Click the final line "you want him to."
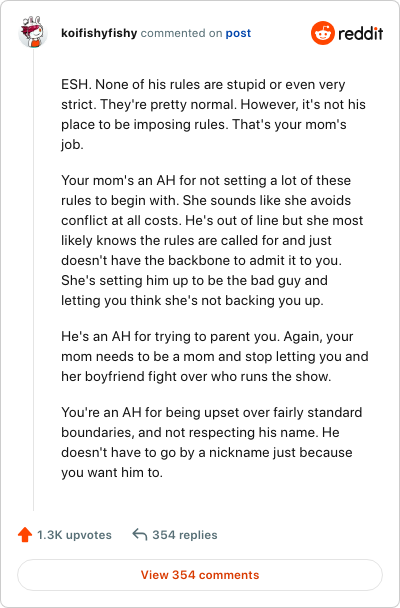This screenshot has height=608, width=400. click(x=112, y=473)
